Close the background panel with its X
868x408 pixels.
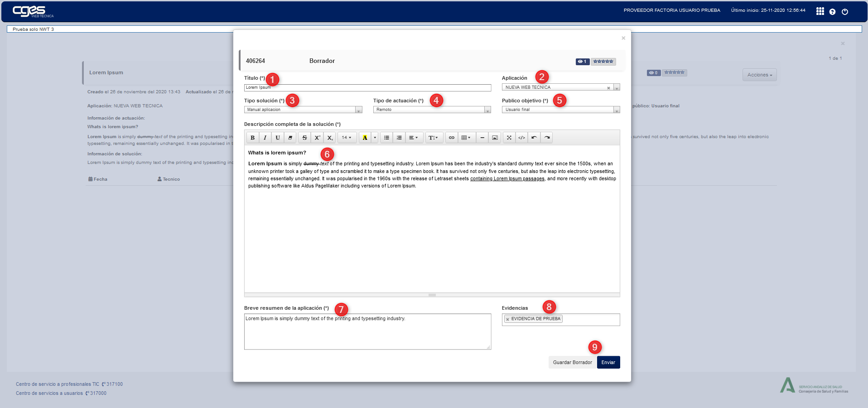pos(843,43)
